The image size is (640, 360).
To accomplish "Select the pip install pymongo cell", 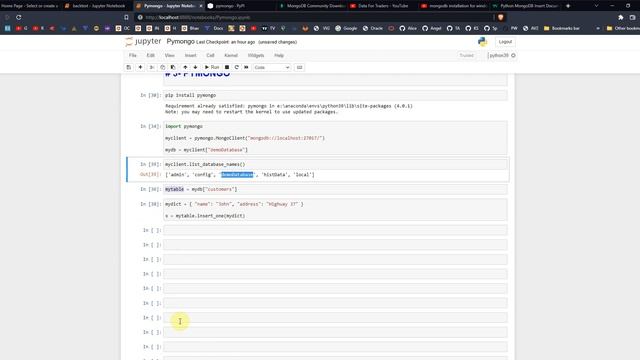I will tap(335, 95).
